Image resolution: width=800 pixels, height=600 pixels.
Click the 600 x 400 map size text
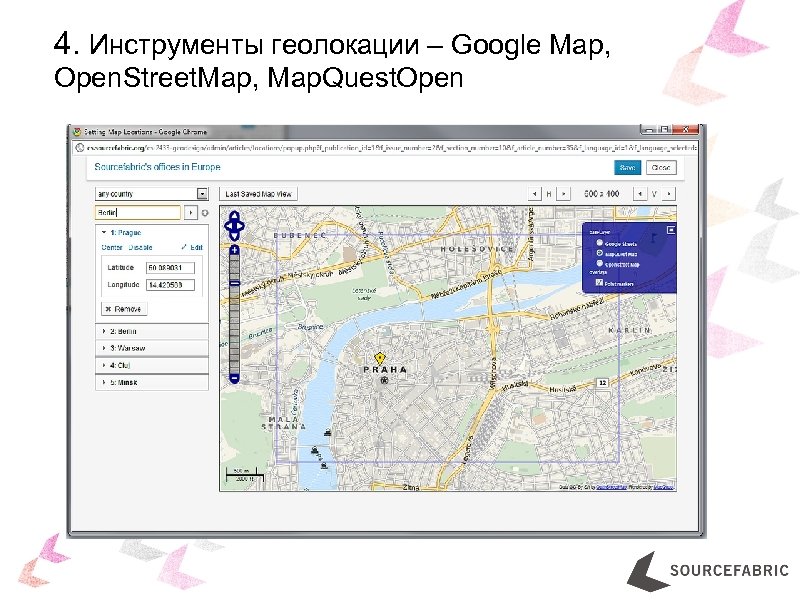click(x=602, y=194)
